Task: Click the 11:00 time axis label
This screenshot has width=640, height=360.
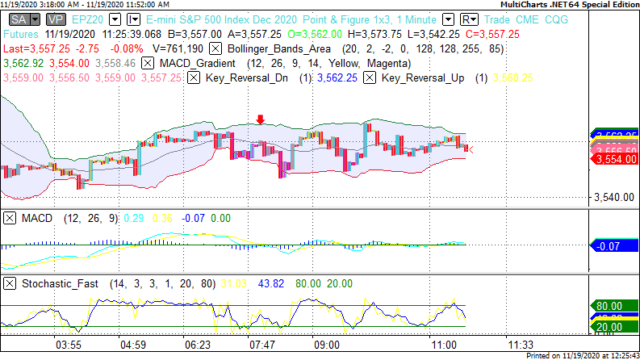Action: 444,345
